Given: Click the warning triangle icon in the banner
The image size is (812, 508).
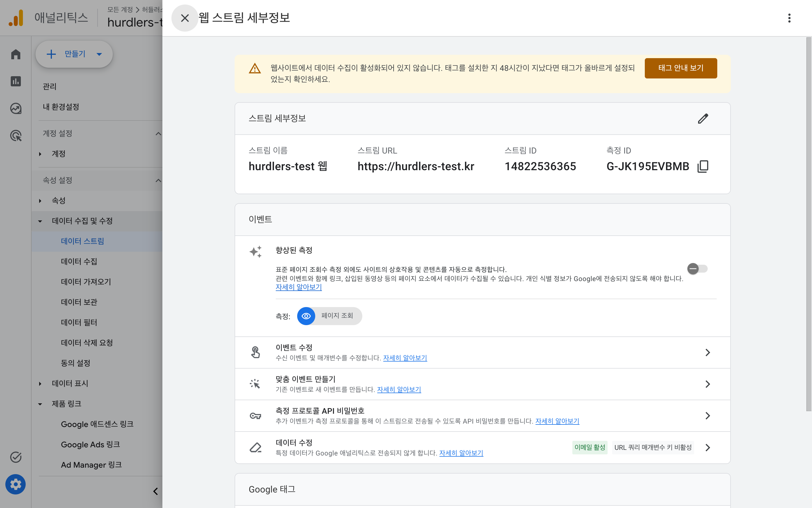Looking at the screenshot, I should coord(255,68).
